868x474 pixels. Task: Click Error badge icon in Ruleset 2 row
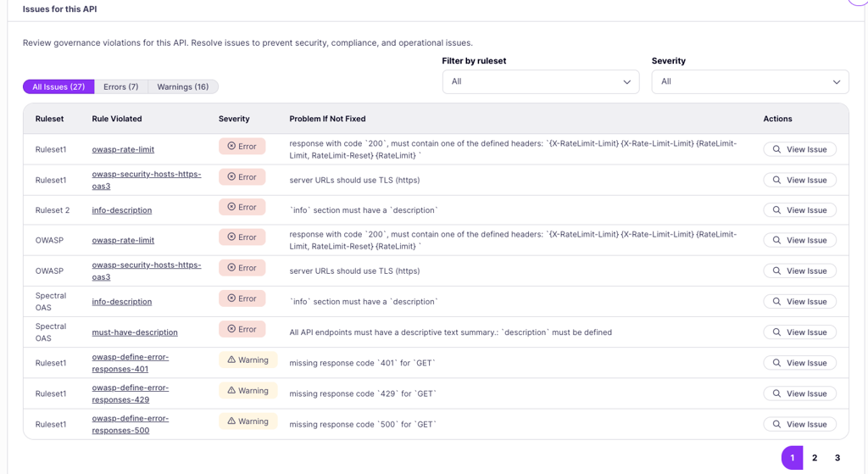231,207
